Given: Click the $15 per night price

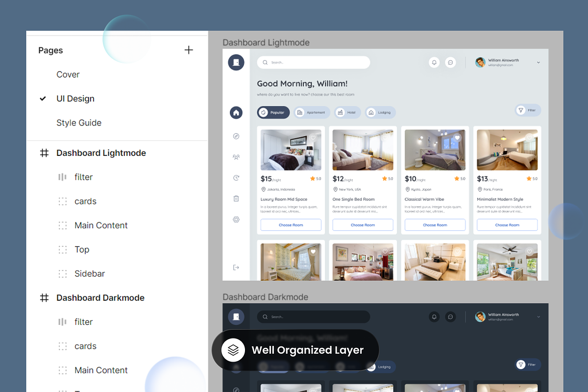Looking at the screenshot, I should pyautogui.click(x=271, y=179).
